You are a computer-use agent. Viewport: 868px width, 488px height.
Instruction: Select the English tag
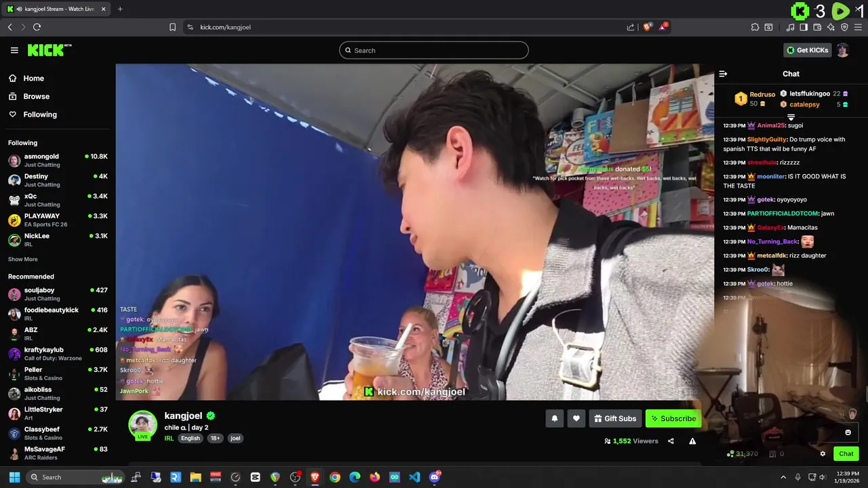(191, 438)
